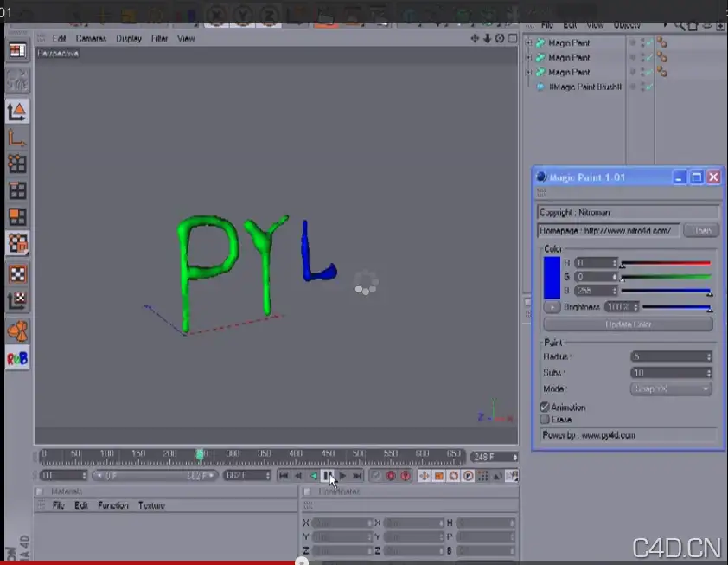Click the viewport zoom camera icon
Image resolution: width=728 pixels, height=565 pixels.
[487, 39]
